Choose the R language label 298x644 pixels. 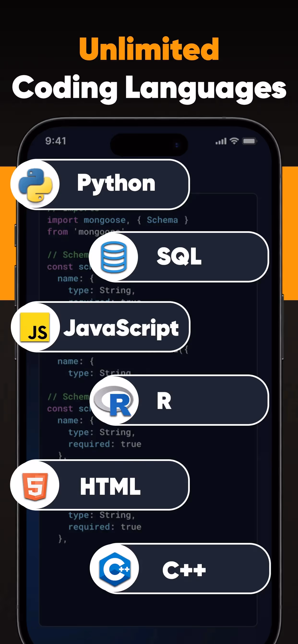pyautogui.click(x=164, y=401)
